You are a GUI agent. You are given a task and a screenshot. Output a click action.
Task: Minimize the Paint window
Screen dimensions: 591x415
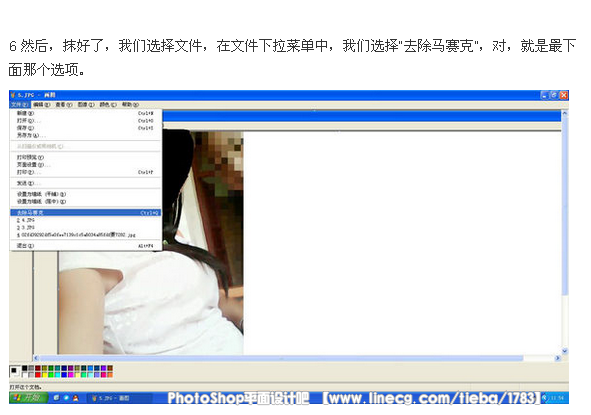click(x=545, y=95)
